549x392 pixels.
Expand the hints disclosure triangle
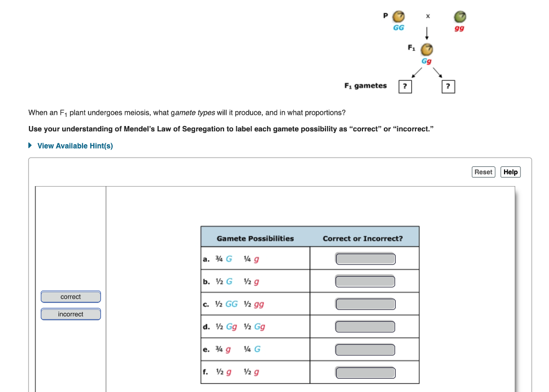(x=29, y=145)
